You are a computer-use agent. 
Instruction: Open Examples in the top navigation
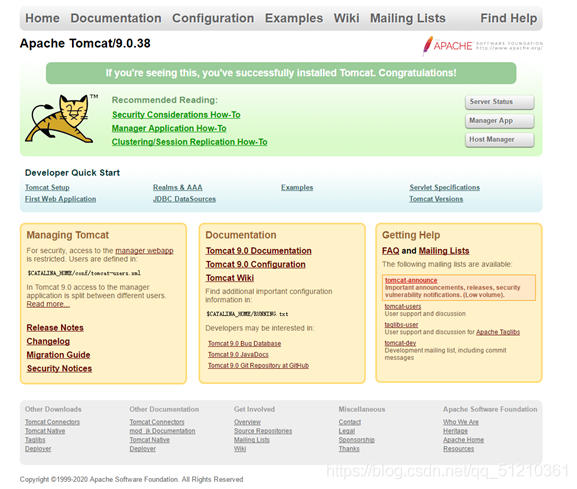pyautogui.click(x=294, y=18)
